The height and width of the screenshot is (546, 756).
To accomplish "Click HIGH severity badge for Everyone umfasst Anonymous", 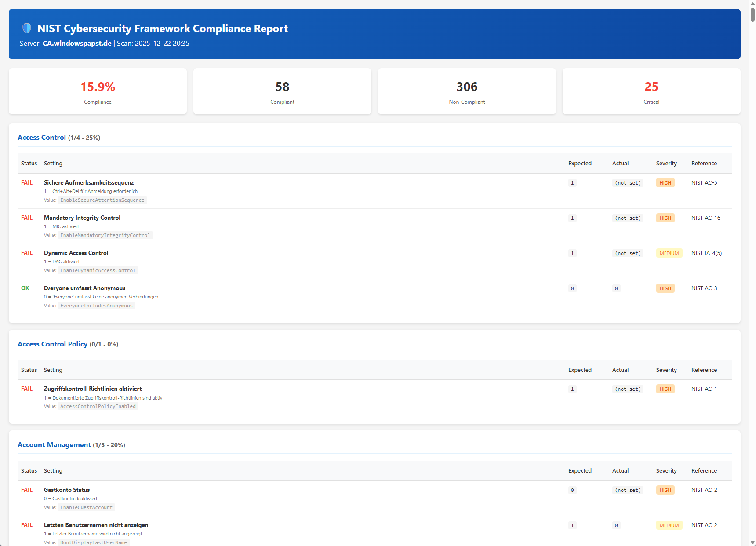I will [x=665, y=288].
